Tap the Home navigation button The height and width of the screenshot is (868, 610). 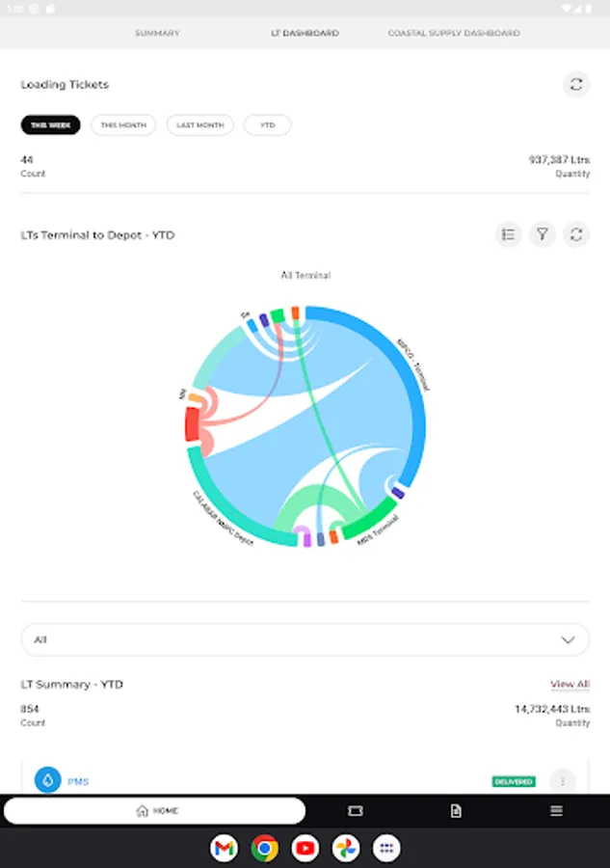155,811
